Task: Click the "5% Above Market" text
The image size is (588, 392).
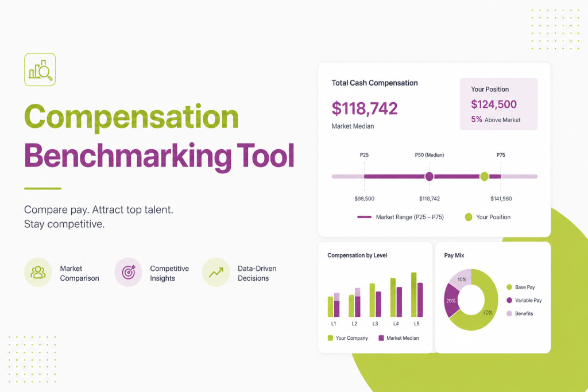Action: tap(496, 119)
